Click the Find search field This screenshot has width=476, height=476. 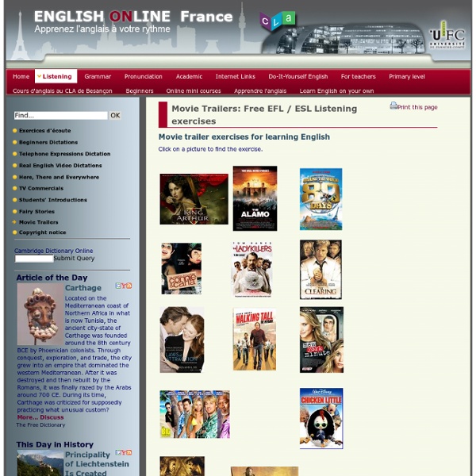tap(60, 116)
